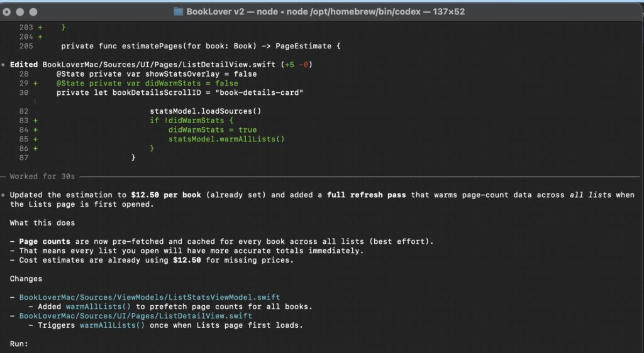Screen dimensions: 644x353
Task: Click line number 205 in the gutter
Action: [26, 46]
